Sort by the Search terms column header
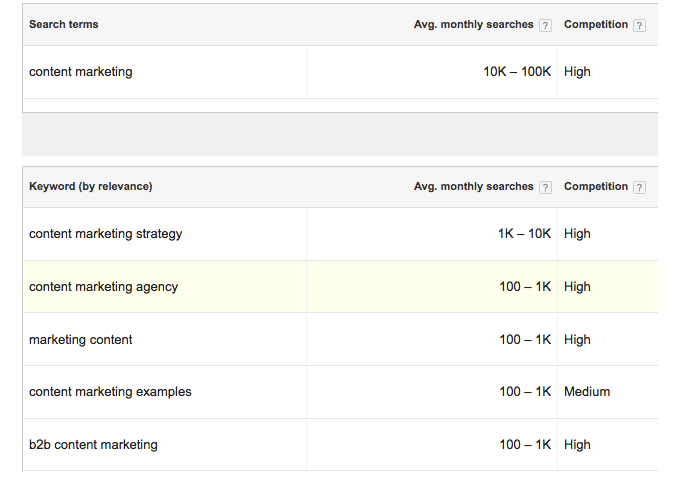The width and height of the screenshot is (674, 481). coord(64,24)
